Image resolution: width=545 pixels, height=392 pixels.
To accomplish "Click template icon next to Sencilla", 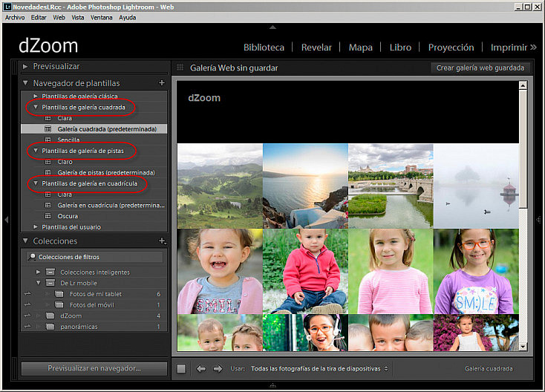I will coord(48,140).
